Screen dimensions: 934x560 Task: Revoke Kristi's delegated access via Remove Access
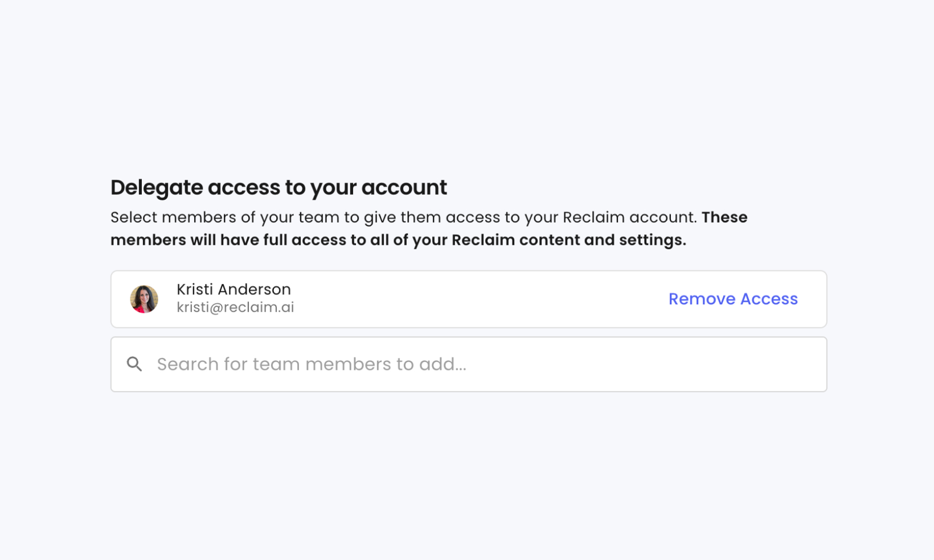pyautogui.click(x=733, y=299)
